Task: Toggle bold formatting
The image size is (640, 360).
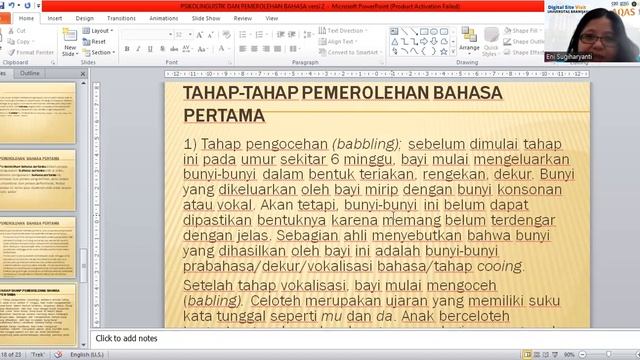Action: 127,49
